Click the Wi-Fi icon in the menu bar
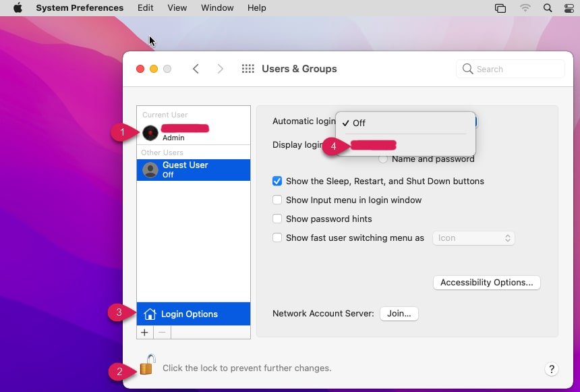This screenshot has width=580, height=392. point(525,8)
